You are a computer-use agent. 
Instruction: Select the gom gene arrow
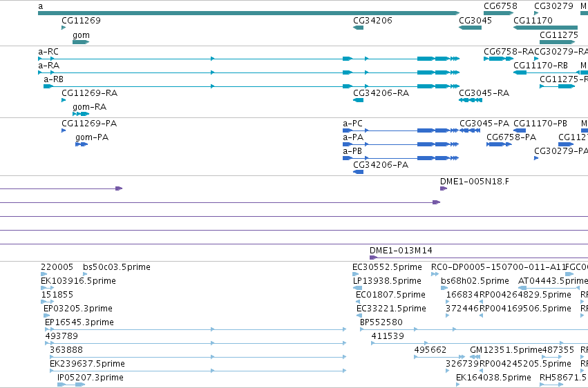(81, 42)
